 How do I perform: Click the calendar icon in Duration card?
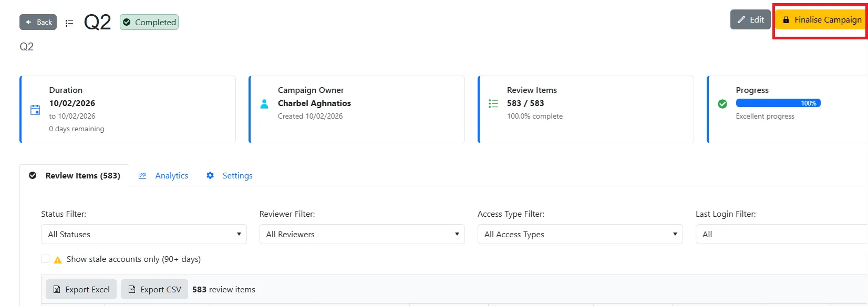[x=35, y=110]
